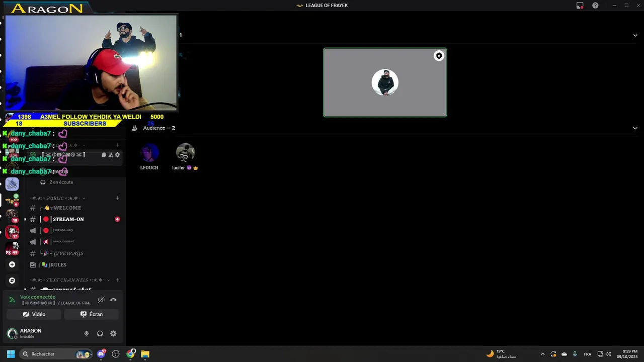Toggle headphone deafen in user panel
The image size is (644, 362).
(x=100, y=333)
